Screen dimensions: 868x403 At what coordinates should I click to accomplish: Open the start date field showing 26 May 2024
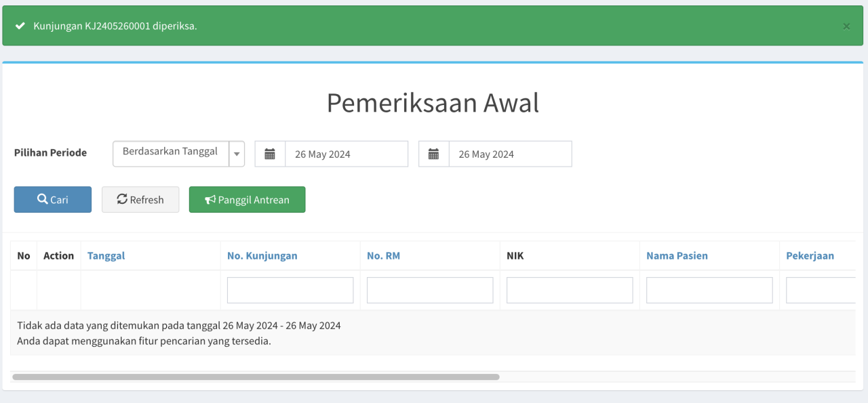(346, 154)
